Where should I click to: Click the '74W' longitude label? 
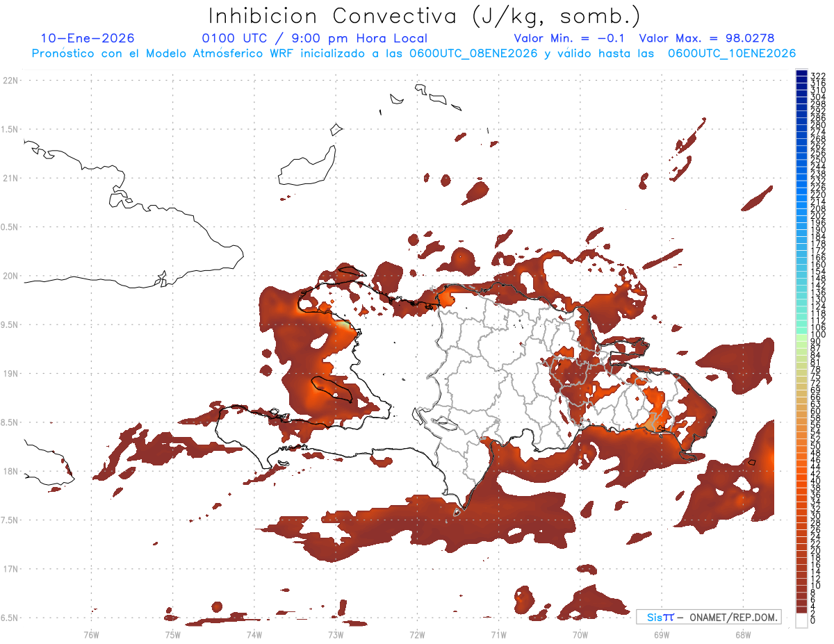(x=254, y=634)
